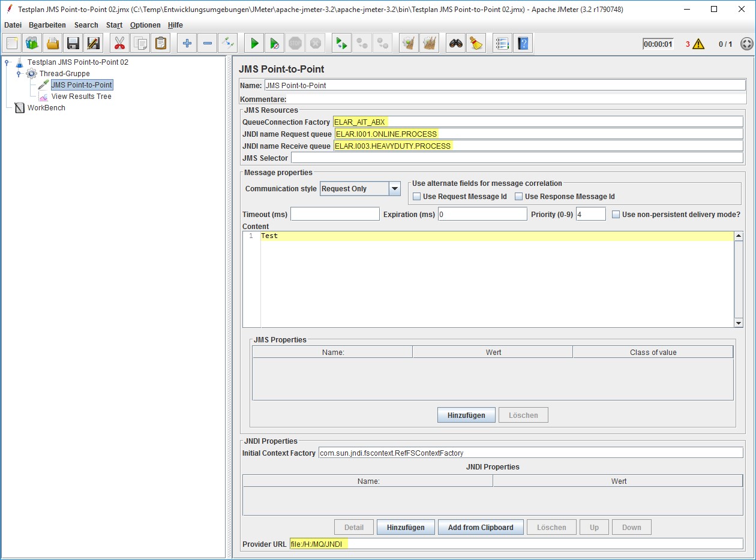Viewport: 756px width, 560px height.
Task: Enable Use Request Message Id checkbox
Action: pyautogui.click(x=416, y=197)
